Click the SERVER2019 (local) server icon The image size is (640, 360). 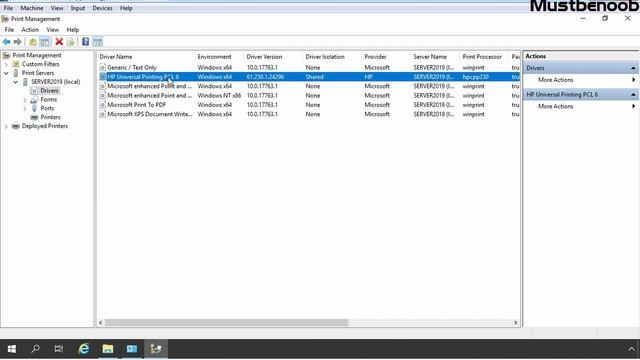[25, 82]
